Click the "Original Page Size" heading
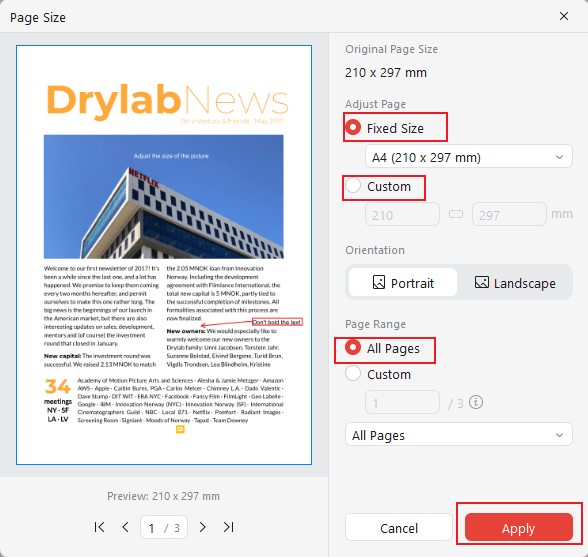588x557 pixels. click(392, 50)
